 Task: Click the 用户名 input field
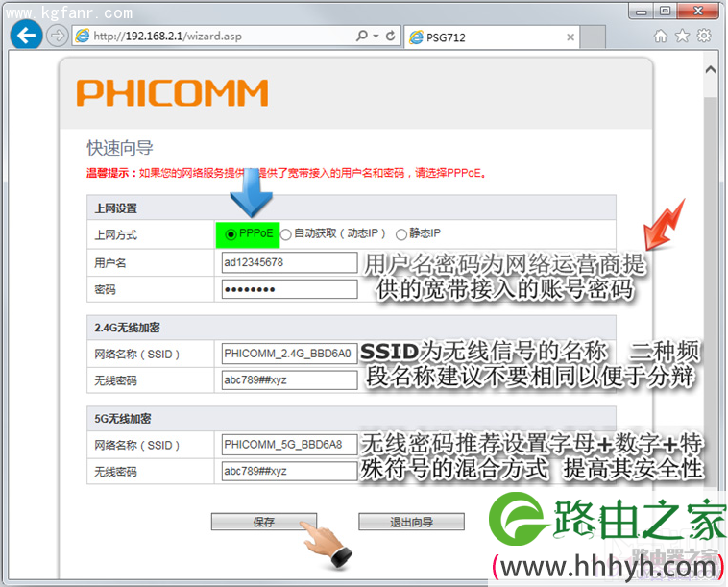[x=289, y=262]
